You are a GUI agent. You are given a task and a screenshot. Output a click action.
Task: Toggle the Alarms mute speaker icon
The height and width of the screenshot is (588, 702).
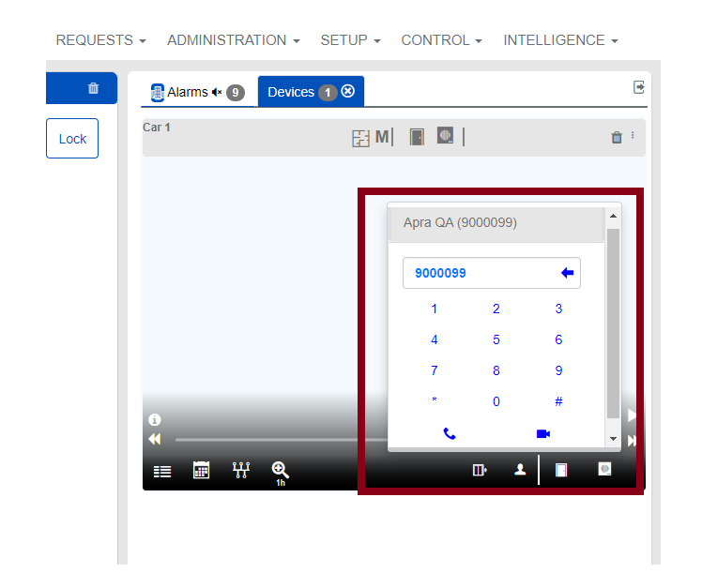click(217, 92)
